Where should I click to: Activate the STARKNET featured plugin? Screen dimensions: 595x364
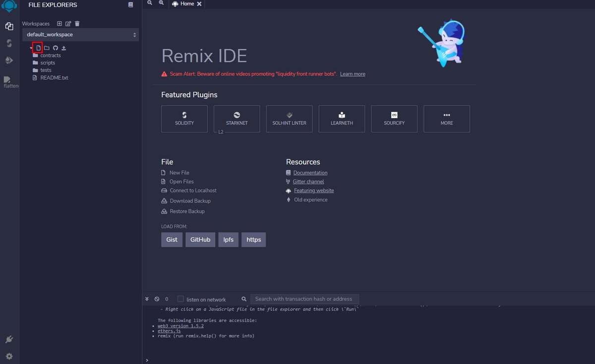click(237, 119)
